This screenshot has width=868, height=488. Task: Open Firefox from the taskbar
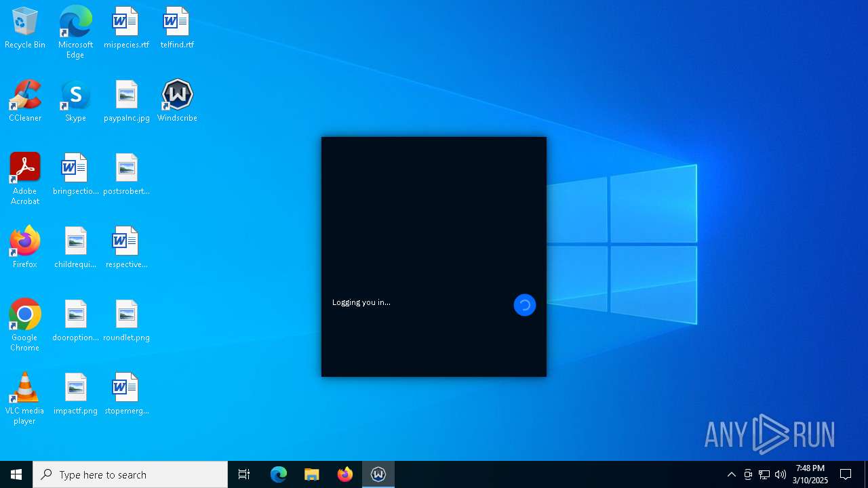pyautogui.click(x=345, y=474)
